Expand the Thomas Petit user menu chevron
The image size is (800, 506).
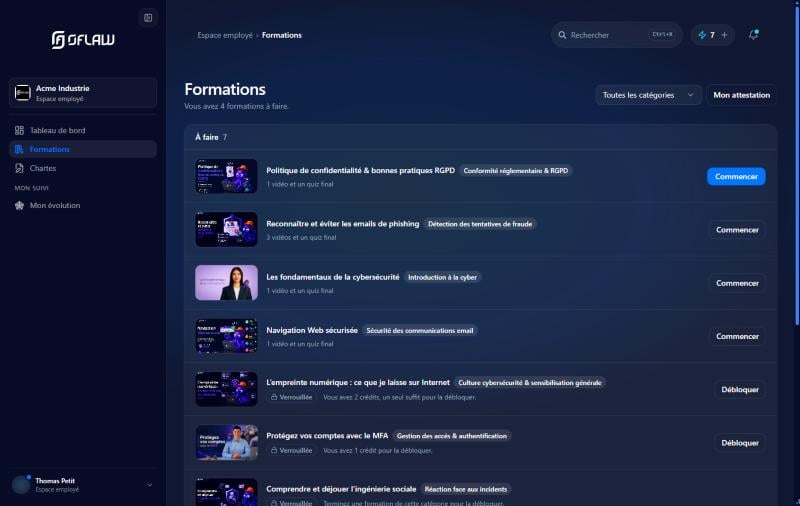[149, 485]
